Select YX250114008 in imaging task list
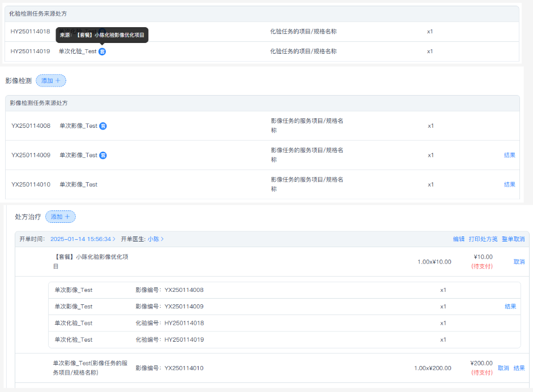The width and height of the screenshot is (533, 392). [31, 126]
